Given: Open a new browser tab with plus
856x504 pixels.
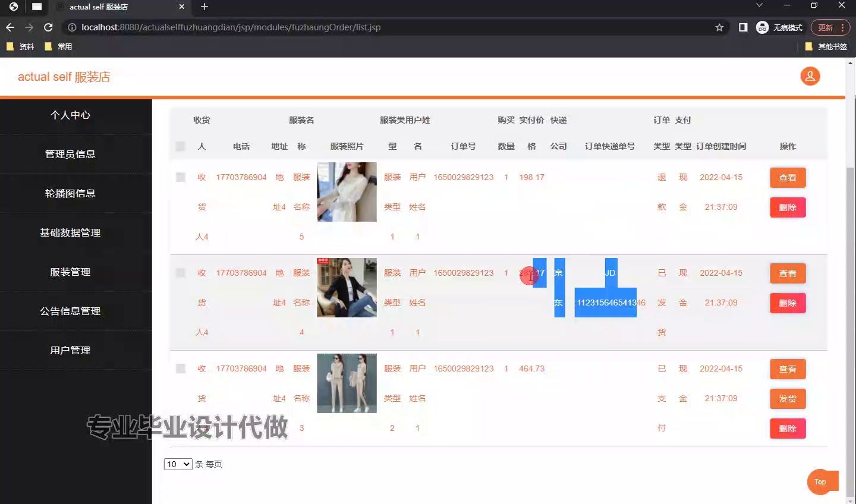Looking at the screenshot, I should click(204, 7).
